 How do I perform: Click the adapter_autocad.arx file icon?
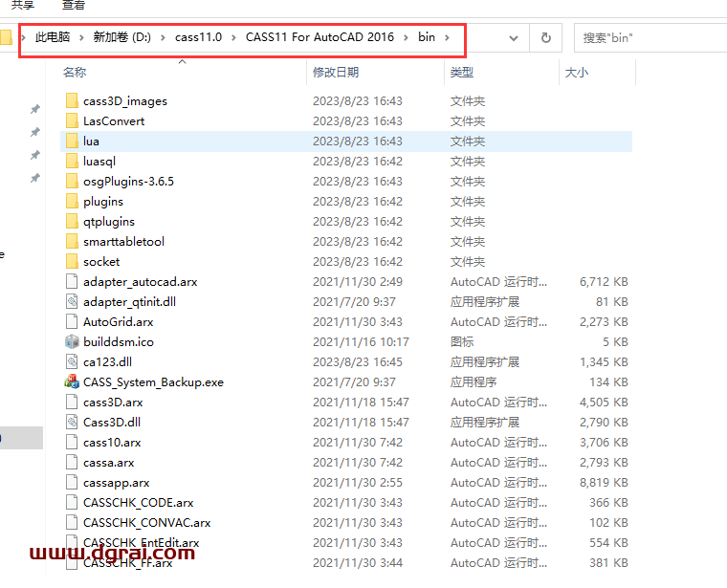[72, 281]
